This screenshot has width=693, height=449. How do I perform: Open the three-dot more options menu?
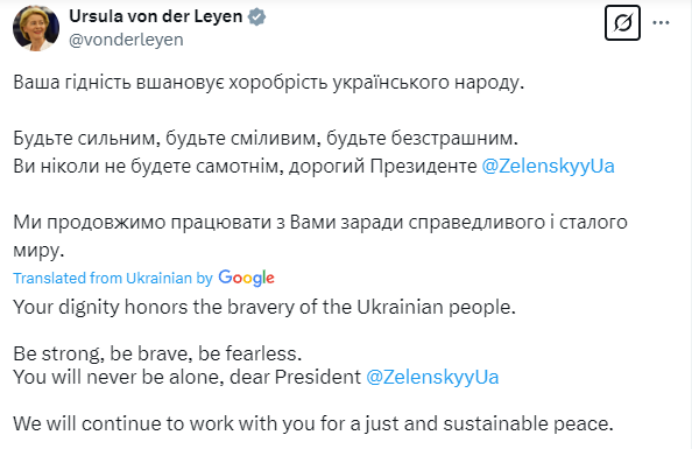tap(661, 23)
